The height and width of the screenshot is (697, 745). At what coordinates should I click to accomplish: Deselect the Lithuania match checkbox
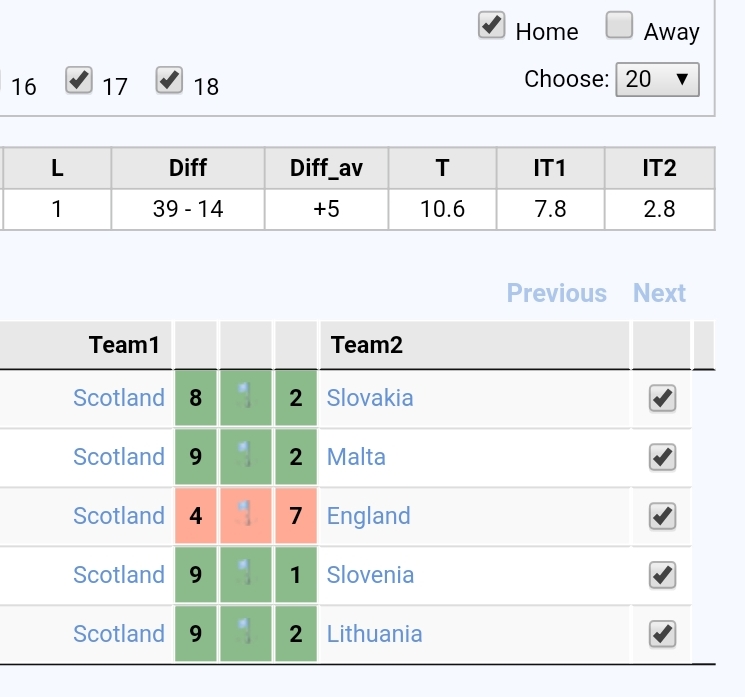(x=662, y=634)
